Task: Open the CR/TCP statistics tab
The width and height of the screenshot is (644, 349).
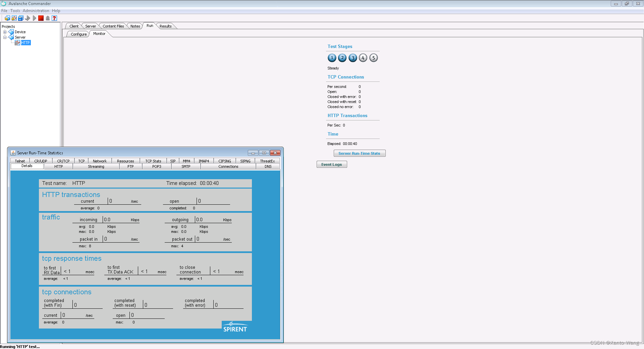Action: [63, 161]
